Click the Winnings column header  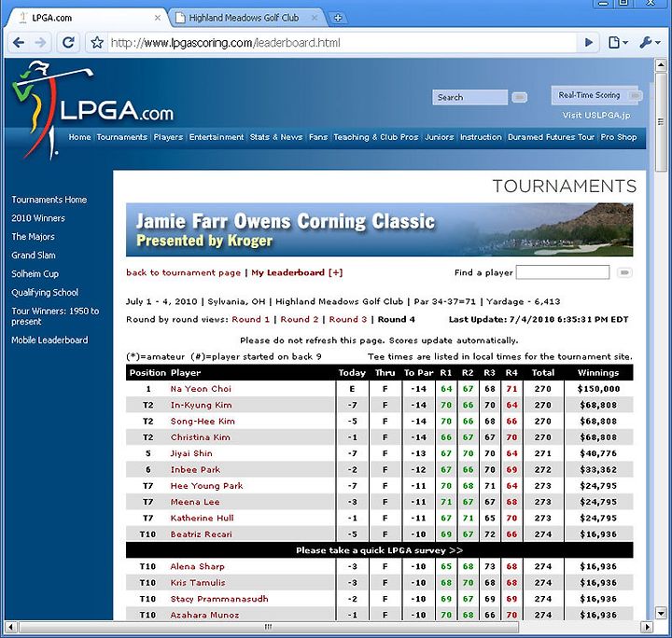click(x=598, y=372)
